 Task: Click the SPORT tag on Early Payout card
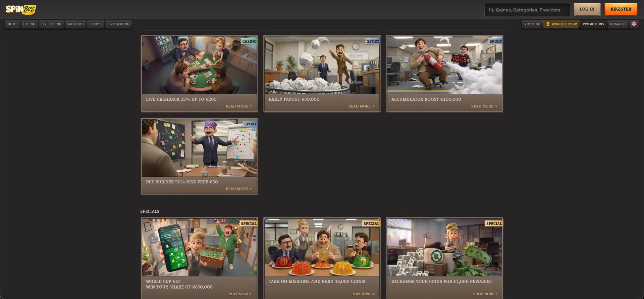[373, 41]
